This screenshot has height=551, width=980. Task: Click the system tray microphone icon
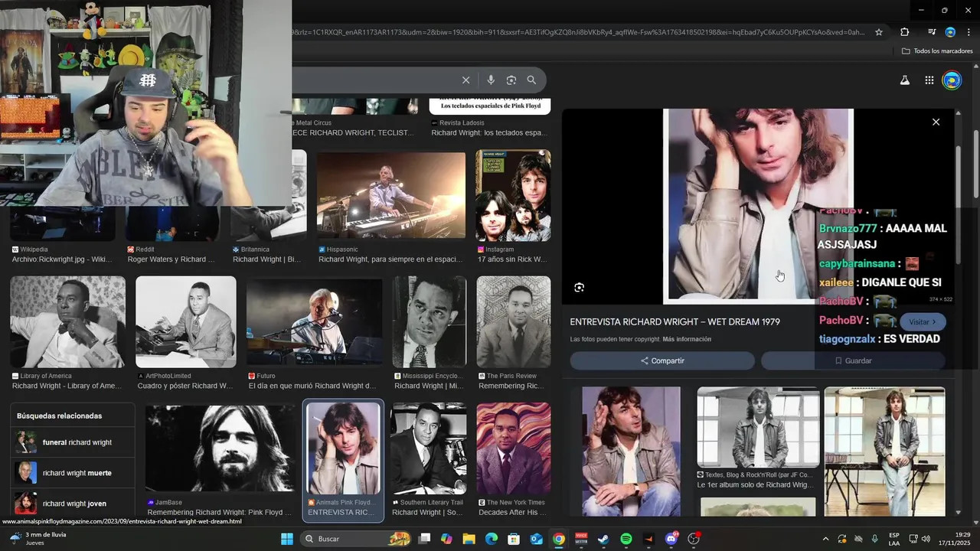pos(875,539)
